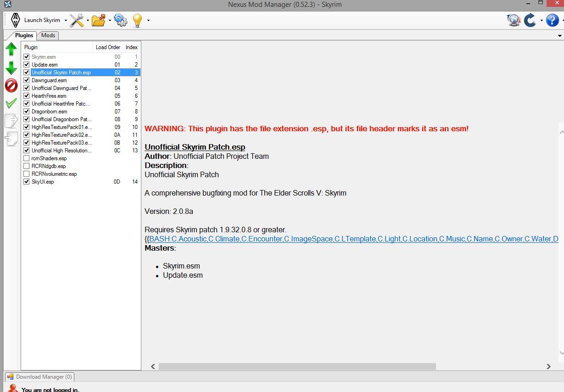Open the tab overflow dropdown arrow at right
The width and height of the screenshot is (564, 392).
point(560,35)
